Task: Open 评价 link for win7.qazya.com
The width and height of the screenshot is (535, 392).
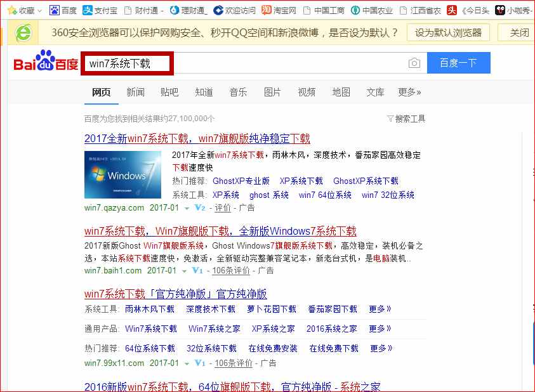Action: (x=223, y=208)
